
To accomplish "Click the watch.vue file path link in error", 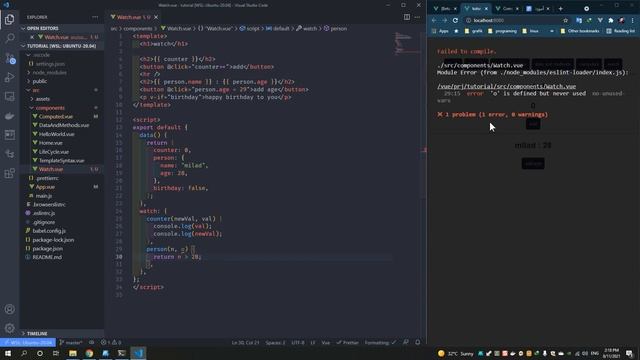I will click(x=506, y=86).
